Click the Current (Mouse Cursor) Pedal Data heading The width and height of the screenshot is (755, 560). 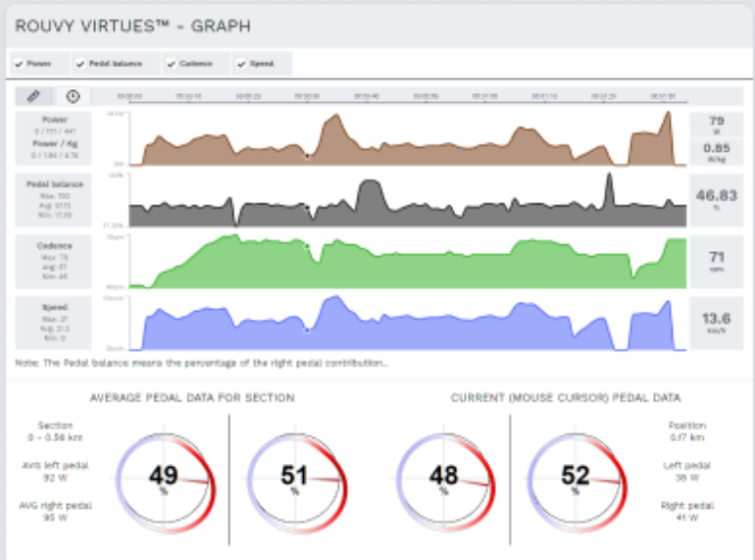[x=566, y=398]
